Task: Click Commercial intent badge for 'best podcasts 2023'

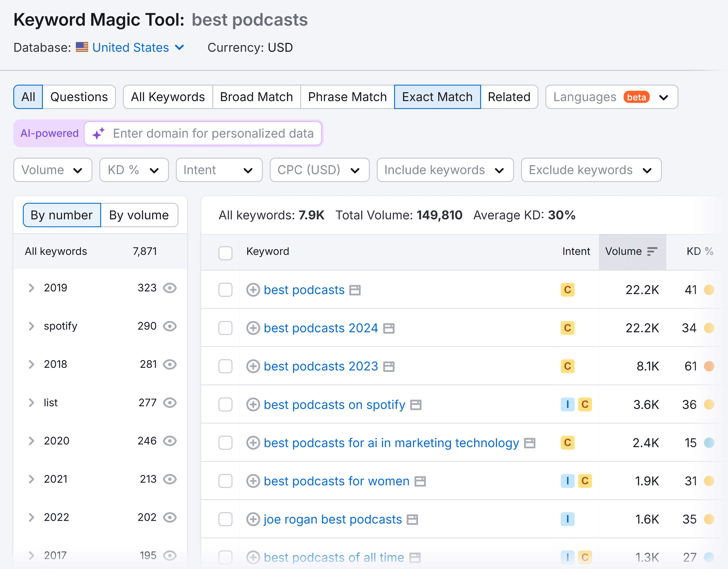Action: (567, 366)
